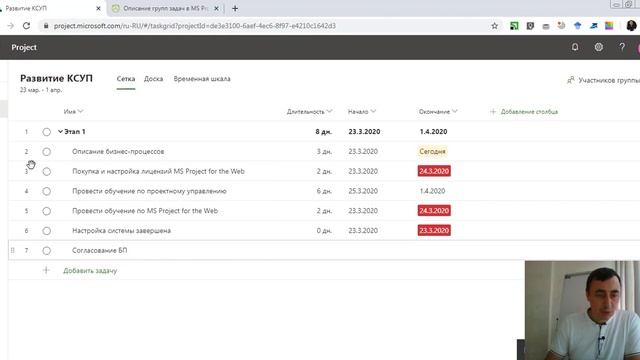Click the 25.3.2020 start date cell
Screen dimensions: 640x360
pos(363,191)
